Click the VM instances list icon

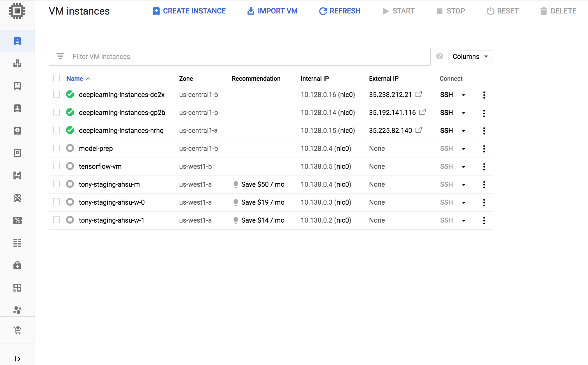[x=17, y=41]
